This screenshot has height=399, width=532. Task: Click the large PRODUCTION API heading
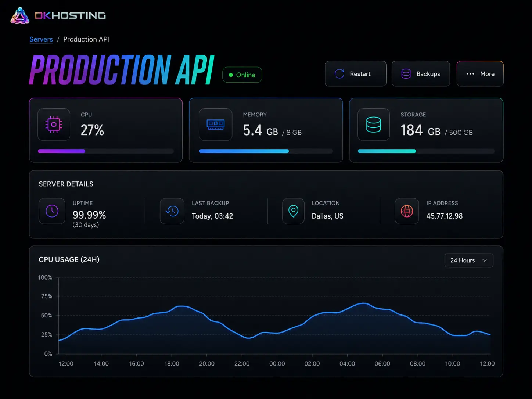(x=122, y=70)
